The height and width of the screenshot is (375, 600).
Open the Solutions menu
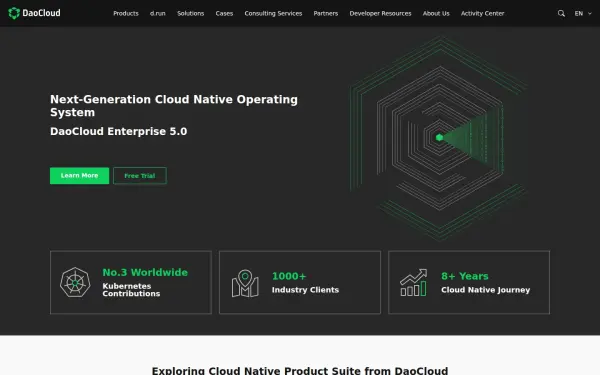click(191, 13)
